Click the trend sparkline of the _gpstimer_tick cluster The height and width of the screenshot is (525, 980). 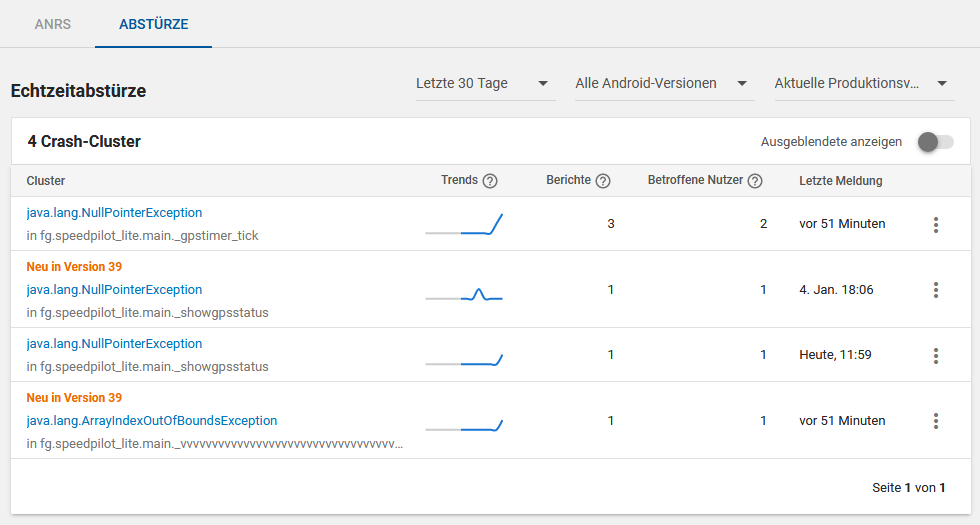point(464,225)
